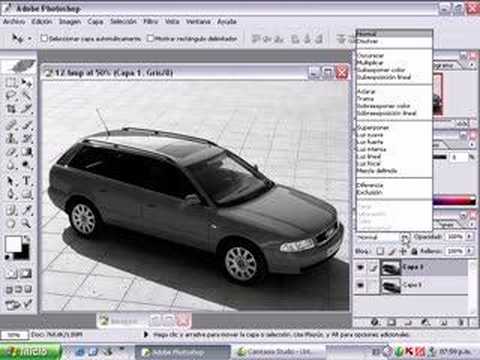Select the Gradient tool
This screenshot has height=360, width=480.
coord(27,152)
